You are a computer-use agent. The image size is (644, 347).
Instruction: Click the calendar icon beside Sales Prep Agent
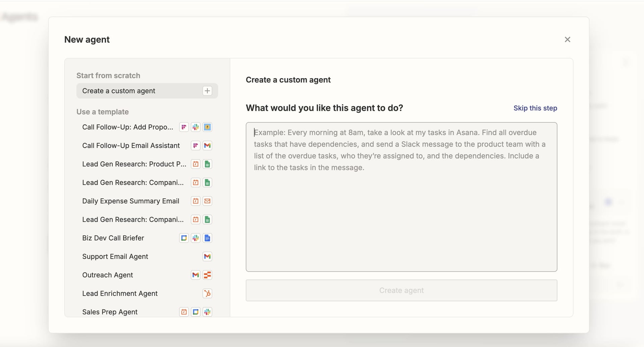coord(184,311)
